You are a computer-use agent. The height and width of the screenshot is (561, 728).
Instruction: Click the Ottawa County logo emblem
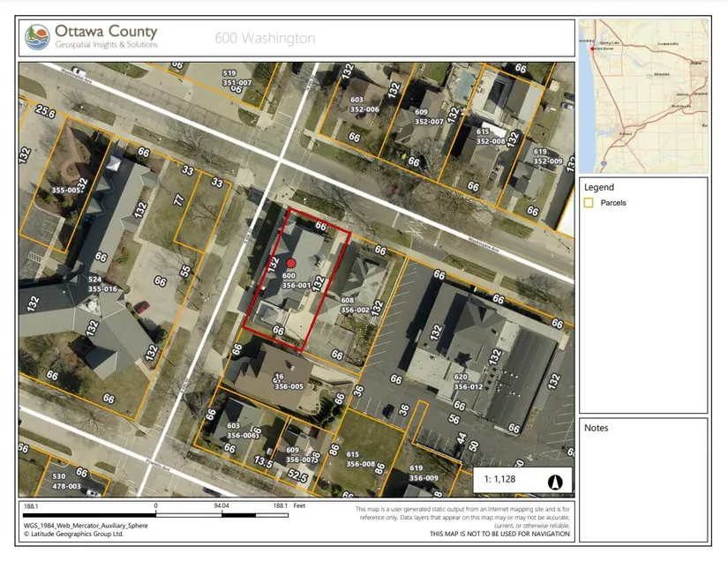[38, 37]
